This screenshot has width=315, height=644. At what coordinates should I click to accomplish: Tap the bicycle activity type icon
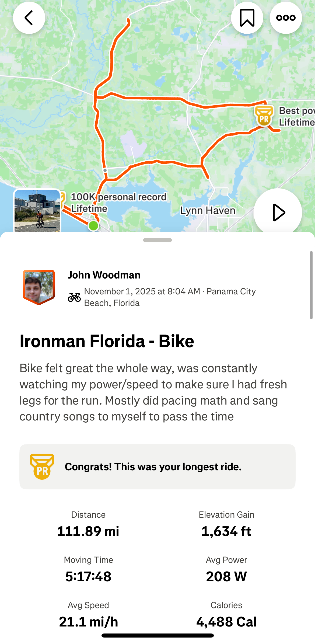pos(74,297)
